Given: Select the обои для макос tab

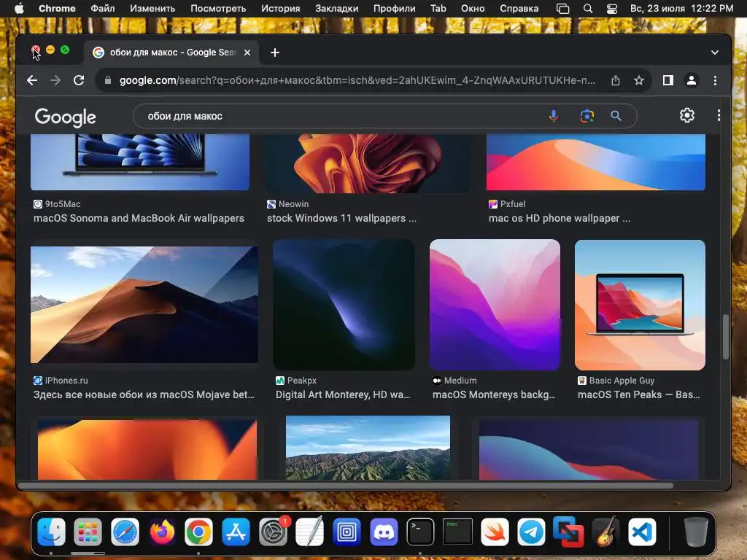Looking at the screenshot, I should [x=172, y=52].
